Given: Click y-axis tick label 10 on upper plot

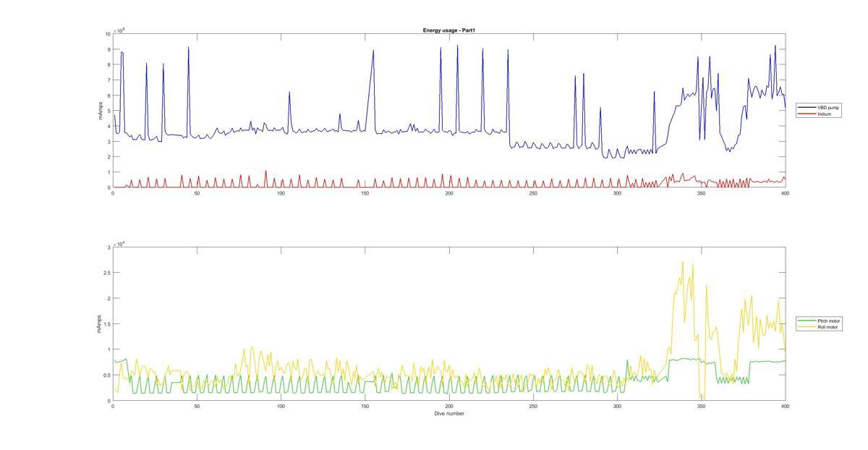Looking at the screenshot, I should tap(108, 34).
